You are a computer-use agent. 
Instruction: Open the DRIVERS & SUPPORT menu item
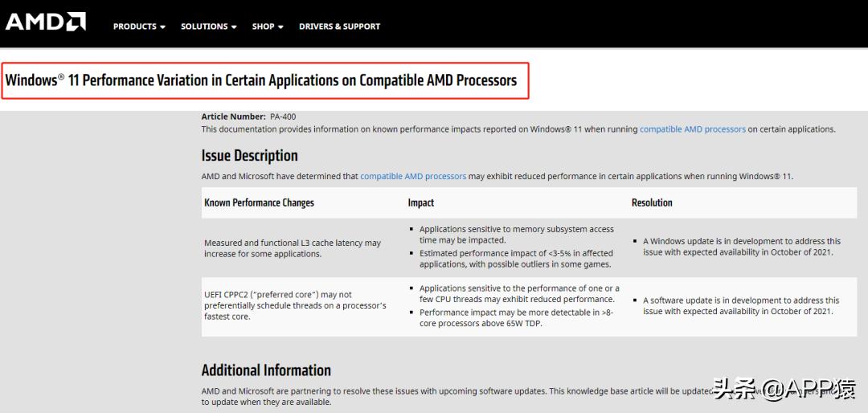coord(339,27)
